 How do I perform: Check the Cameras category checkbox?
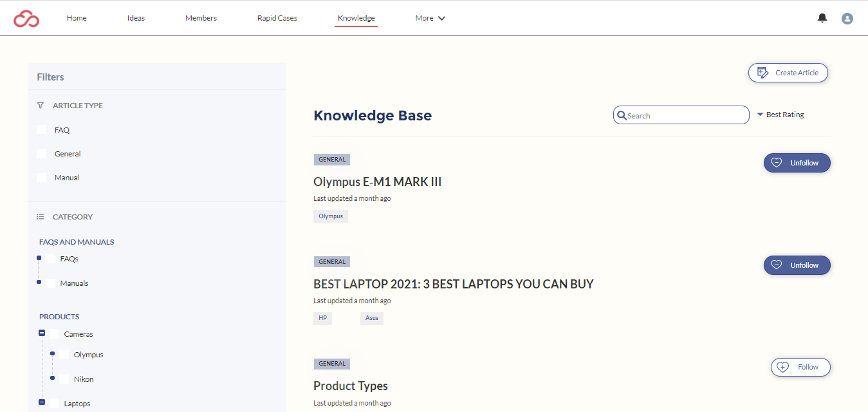tap(54, 333)
